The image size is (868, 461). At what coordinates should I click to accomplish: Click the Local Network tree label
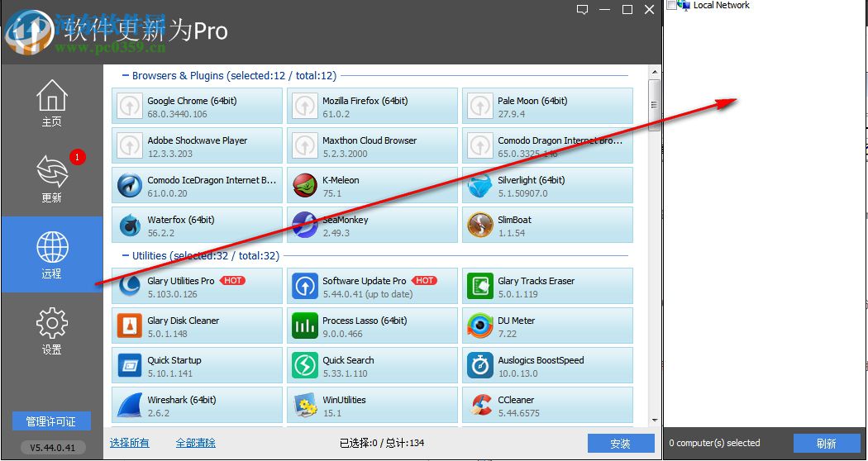coord(722,5)
